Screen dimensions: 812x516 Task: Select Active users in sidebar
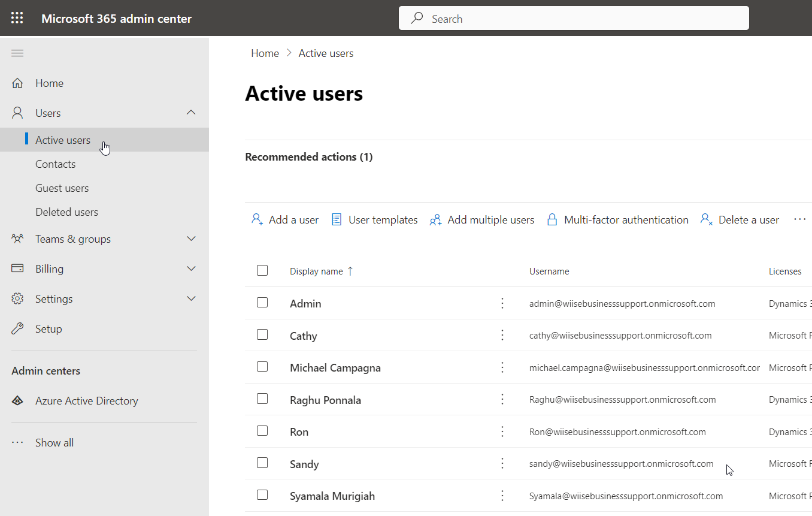(x=63, y=140)
